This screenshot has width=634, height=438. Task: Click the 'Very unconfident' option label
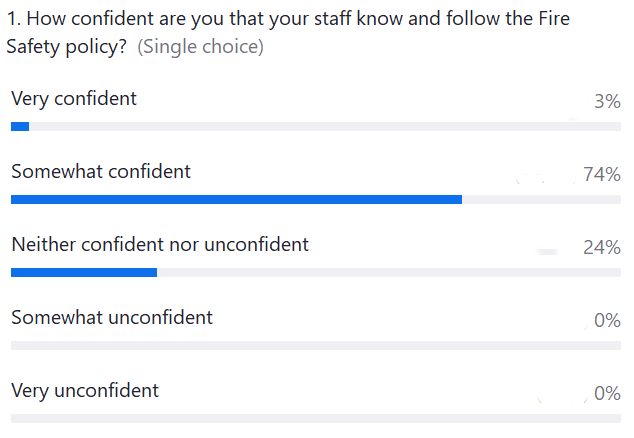pyautogui.click(x=85, y=391)
